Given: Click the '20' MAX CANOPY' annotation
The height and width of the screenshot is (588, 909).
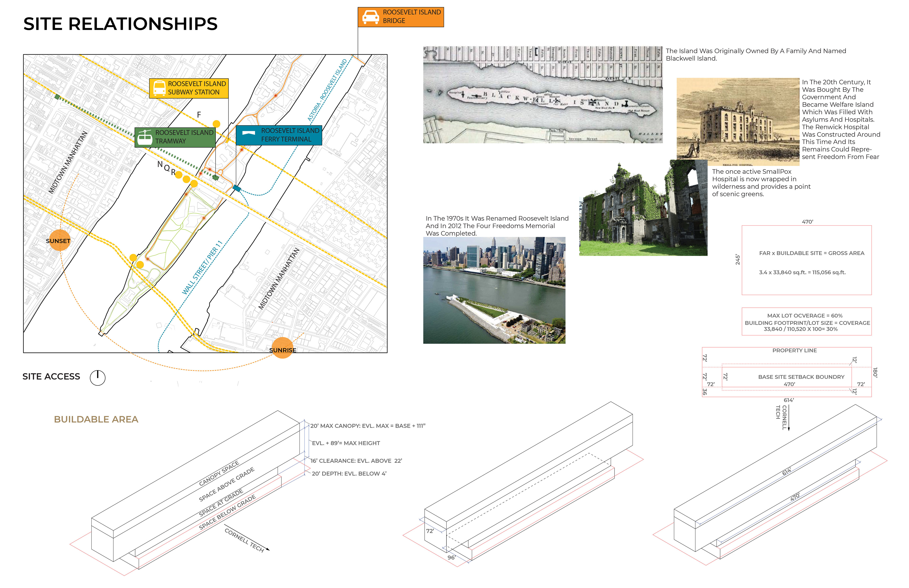Looking at the screenshot, I should [x=368, y=426].
